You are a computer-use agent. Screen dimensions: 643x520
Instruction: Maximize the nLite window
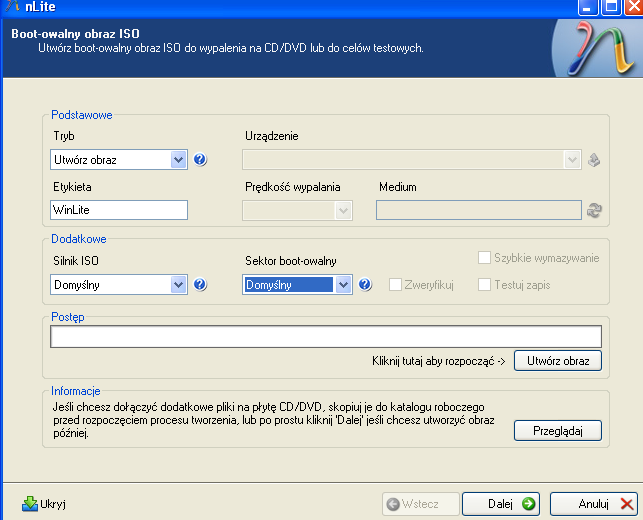pos(611,7)
